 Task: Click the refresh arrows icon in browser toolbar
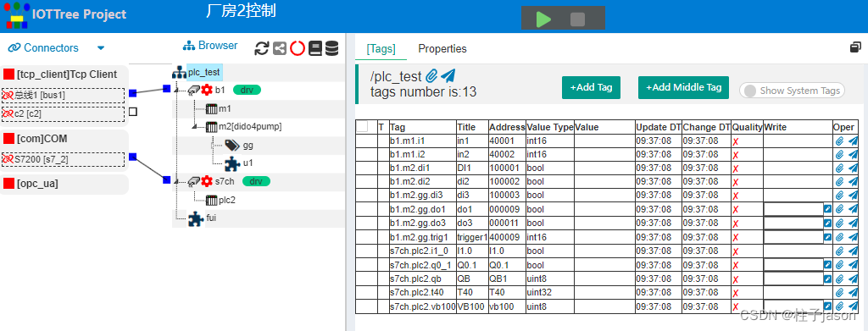coord(261,48)
